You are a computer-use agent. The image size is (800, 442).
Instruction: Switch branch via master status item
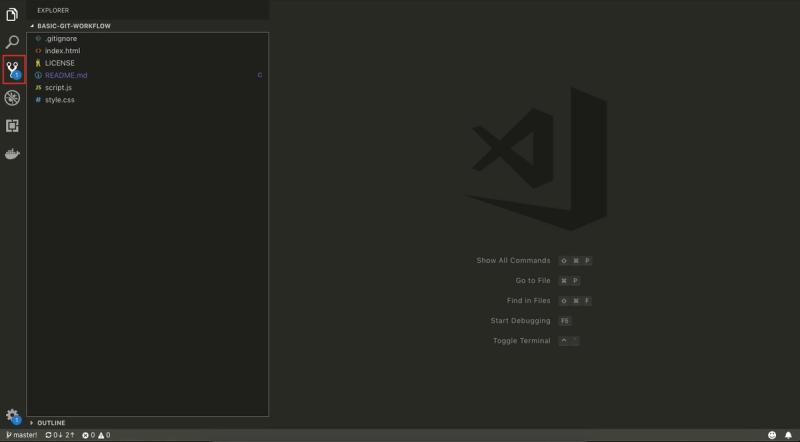pos(22,435)
